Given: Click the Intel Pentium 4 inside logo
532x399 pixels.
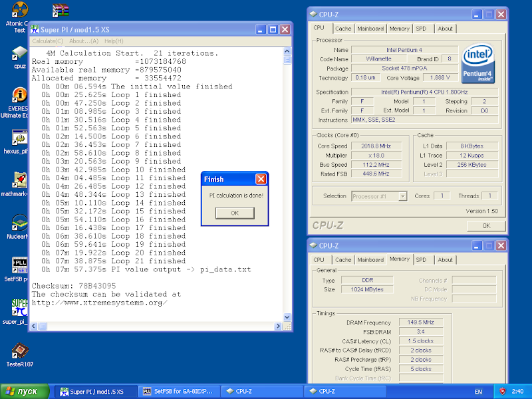Looking at the screenshot, I should pyautogui.click(x=477, y=63).
